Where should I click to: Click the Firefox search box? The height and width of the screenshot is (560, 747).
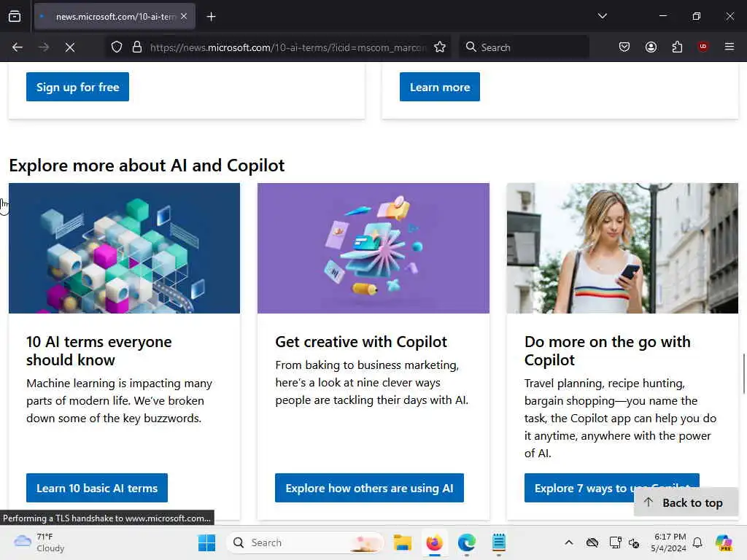coord(524,47)
